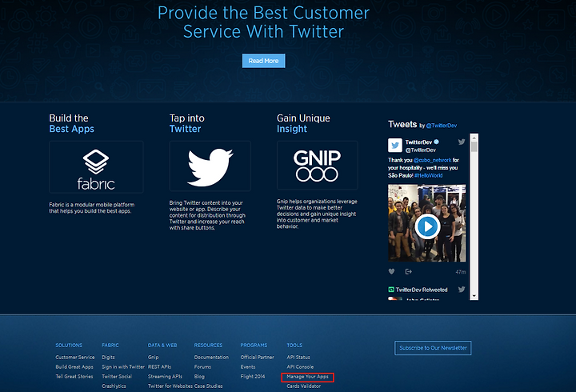Click the Fabric logo tile
The height and width of the screenshot is (392, 576).
(96, 167)
